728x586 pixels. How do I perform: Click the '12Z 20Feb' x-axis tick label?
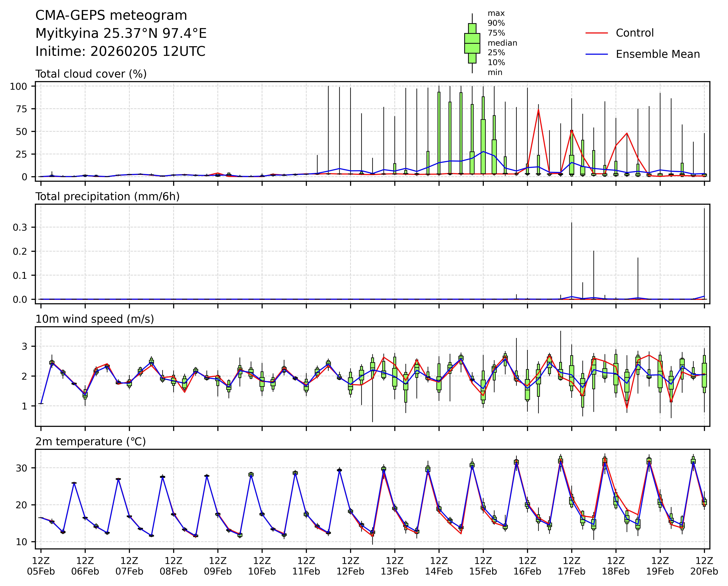(x=704, y=566)
